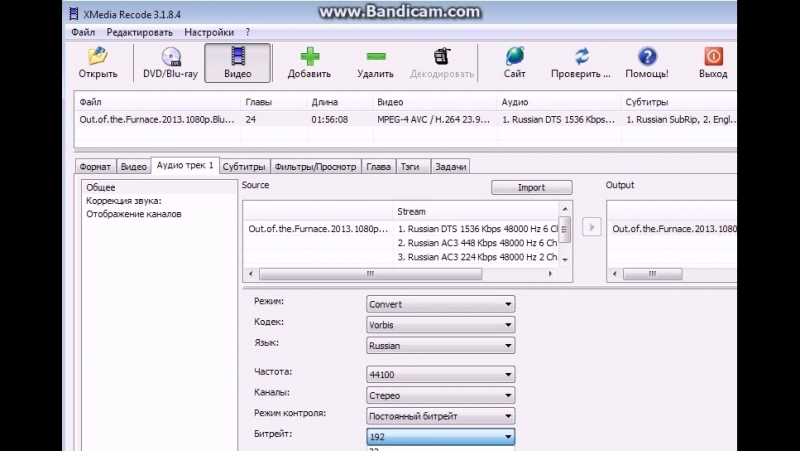Click the Source list horizontal scroll left arrow
The height and width of the screenshot is (451, 800).
[x=251, y=274]
